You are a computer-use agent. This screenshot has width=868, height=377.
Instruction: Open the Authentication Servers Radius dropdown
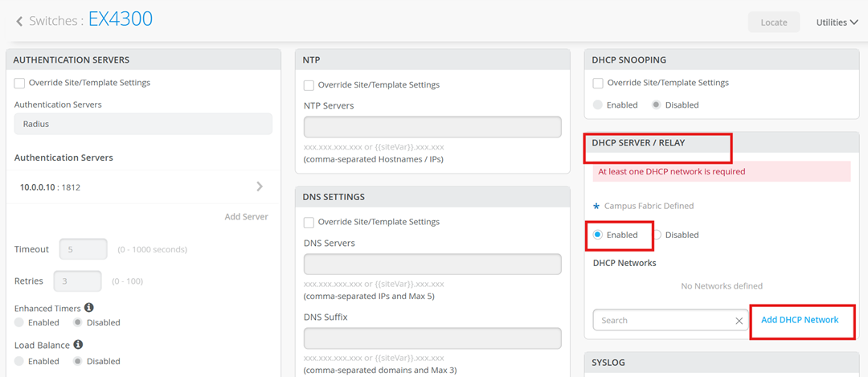click(x=143, y=124)
